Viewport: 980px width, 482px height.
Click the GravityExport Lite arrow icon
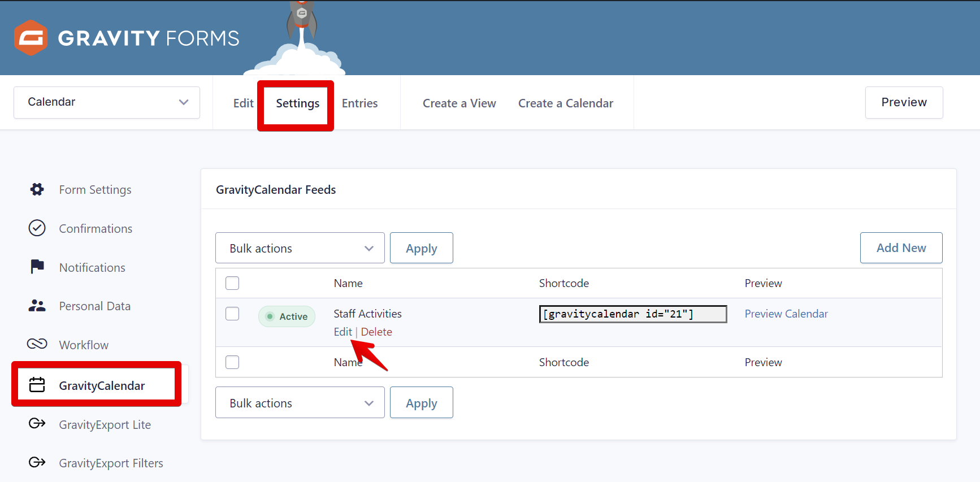click(37, 423)
